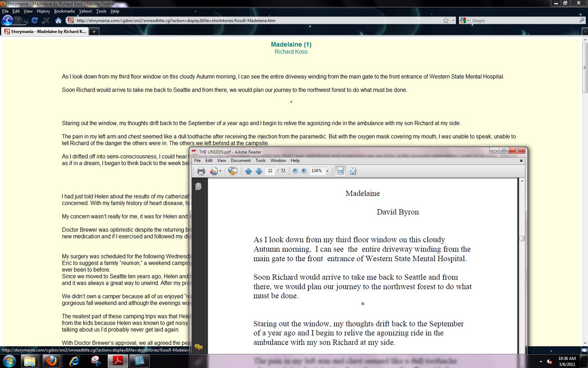The image size is (588, 368).
Task: Open the Firefox back/forward history dropdown
Action: (25, 21)
